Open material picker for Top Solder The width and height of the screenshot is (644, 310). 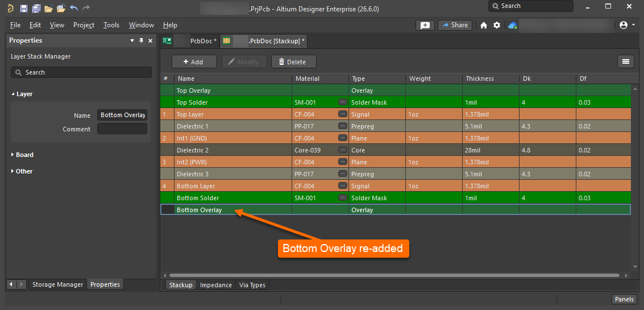pos(343,102)
